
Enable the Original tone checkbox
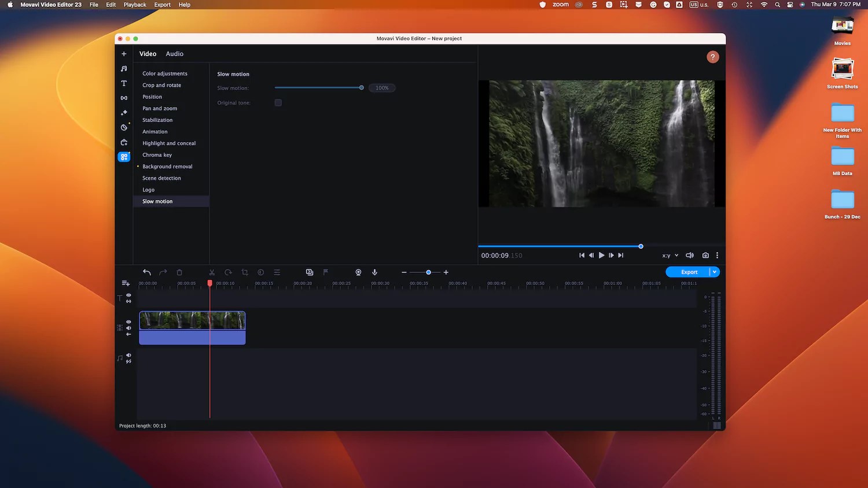pos(278,102)
